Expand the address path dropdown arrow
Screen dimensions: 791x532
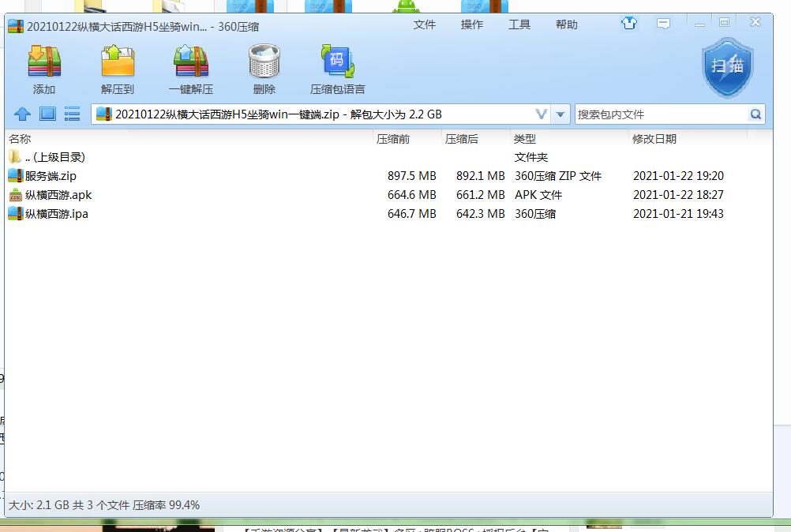tap(560, 114)
